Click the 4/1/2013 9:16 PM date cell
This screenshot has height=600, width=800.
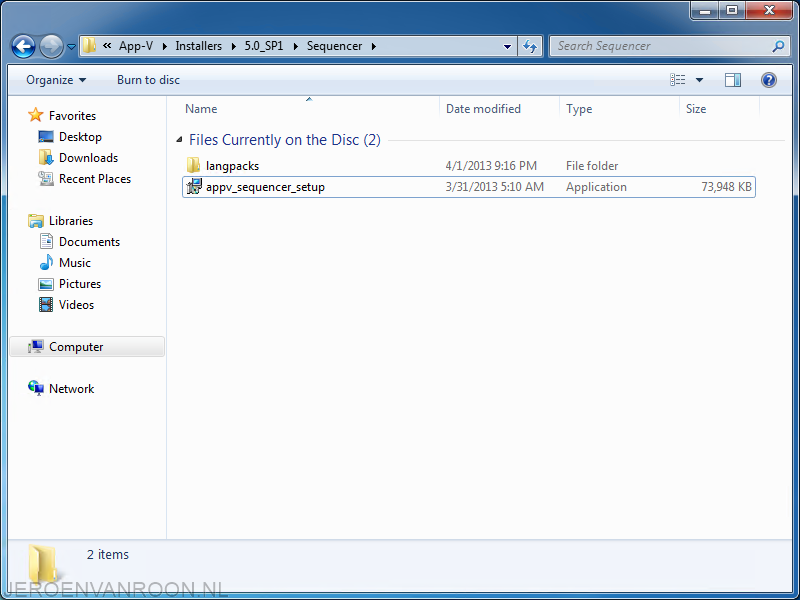[491, 166]
